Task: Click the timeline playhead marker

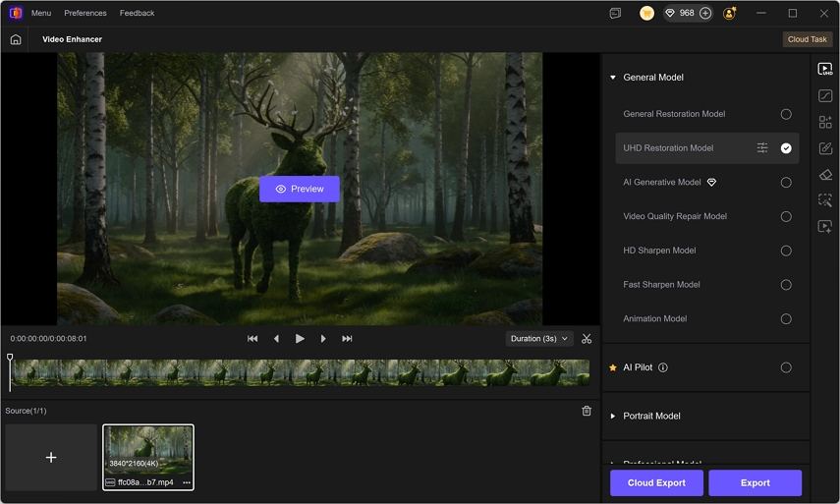Action: pyautogui.click(x=10, y=358)
